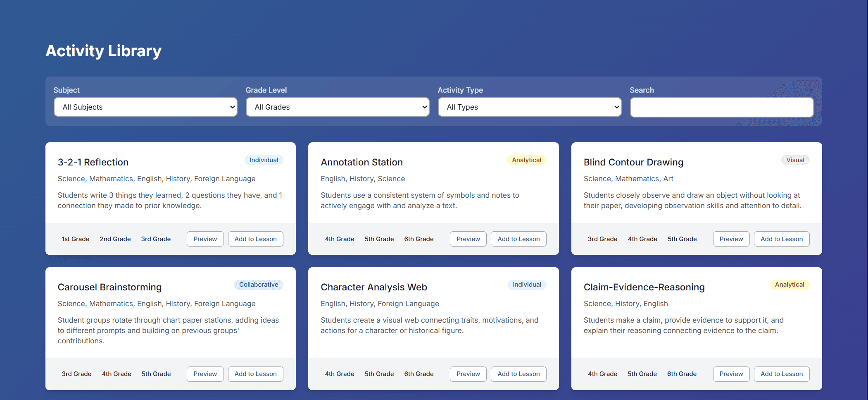The image size is (868, 400).
Task: Click the Activity Library page heading
Action: 103,51
